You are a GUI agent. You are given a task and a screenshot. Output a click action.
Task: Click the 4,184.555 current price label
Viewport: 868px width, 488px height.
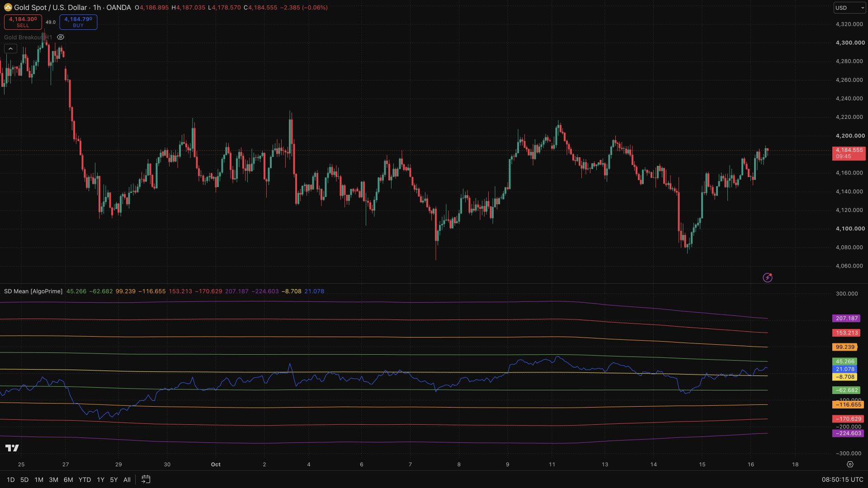[x=849, y=153]
